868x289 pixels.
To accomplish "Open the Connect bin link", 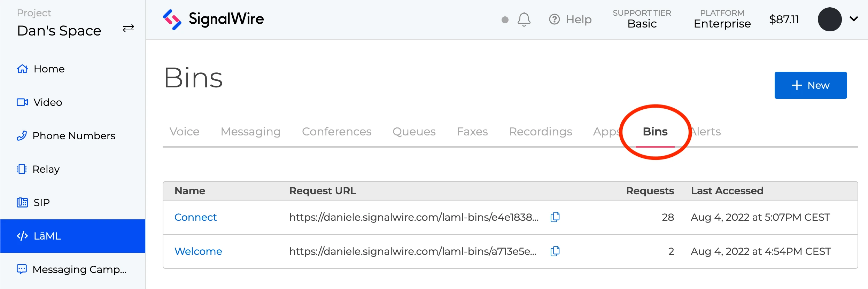I will (x=195, y=217).
